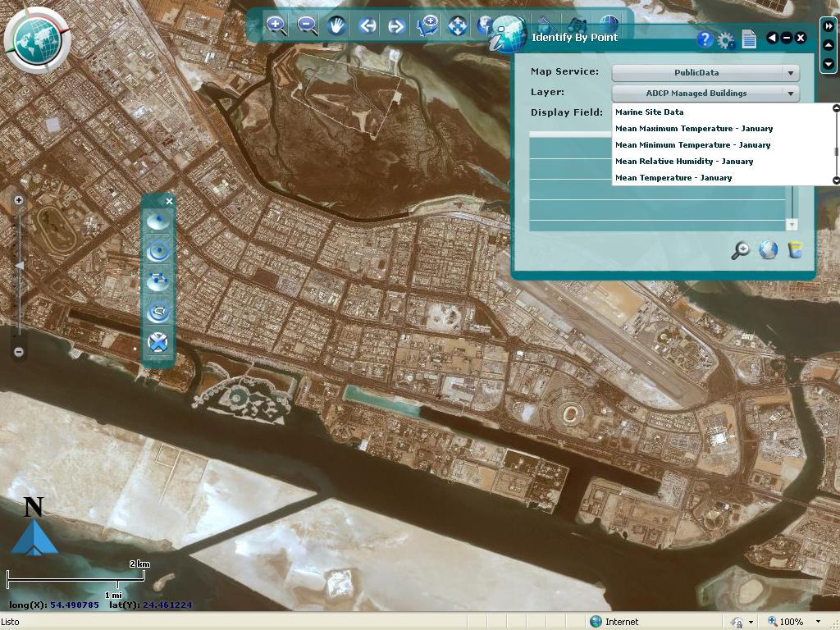Click the trash bin clear results icon
This screenshot has height=630, width=840.
point(794,250)
